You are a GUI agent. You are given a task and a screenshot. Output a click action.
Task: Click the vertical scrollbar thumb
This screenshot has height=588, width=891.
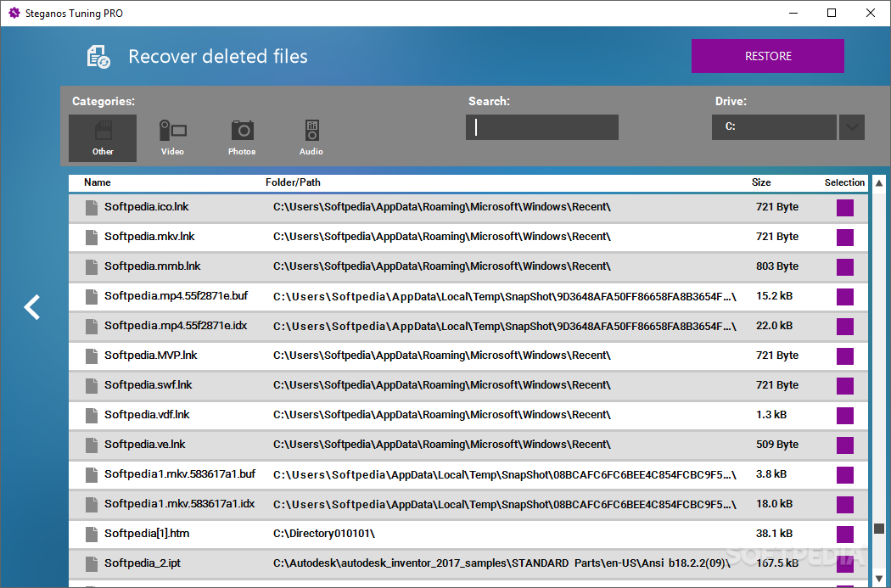pyautogui.click(x=879, y=529)
